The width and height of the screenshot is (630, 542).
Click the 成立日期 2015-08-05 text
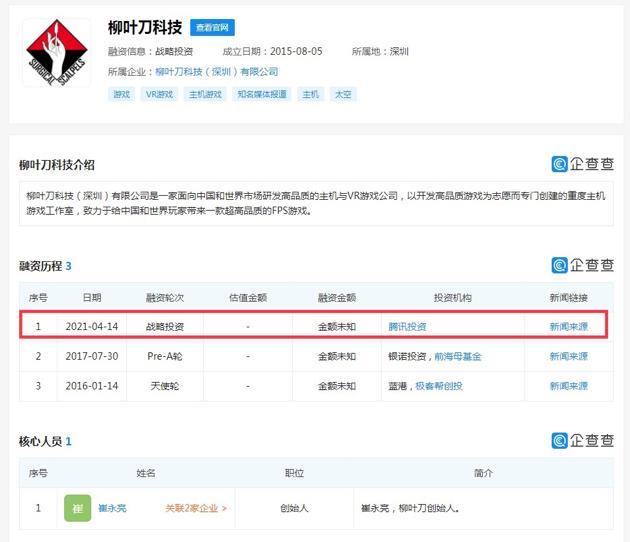tap(272, 51)
